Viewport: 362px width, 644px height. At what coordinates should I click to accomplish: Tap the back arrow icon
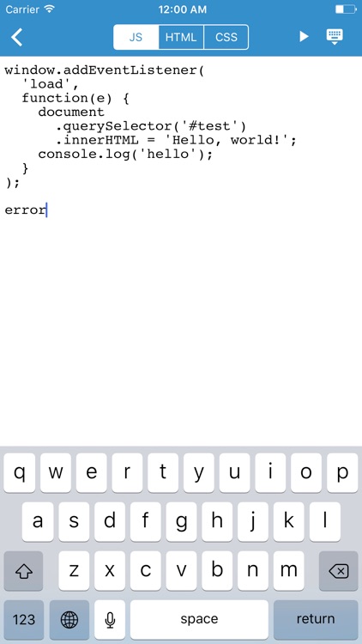(x=17, y=37)
